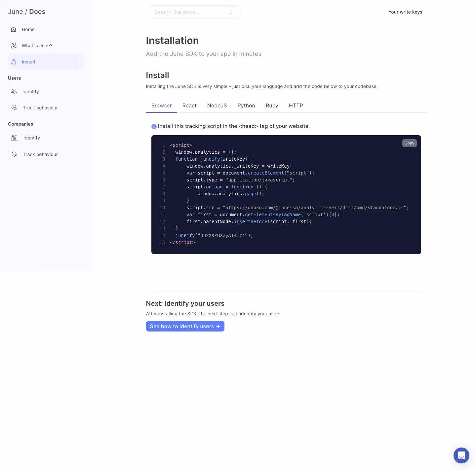Switch to the Ruby tab
This screenshot has width=476, height=470.
pyautogui.click(x=272, y=105)
